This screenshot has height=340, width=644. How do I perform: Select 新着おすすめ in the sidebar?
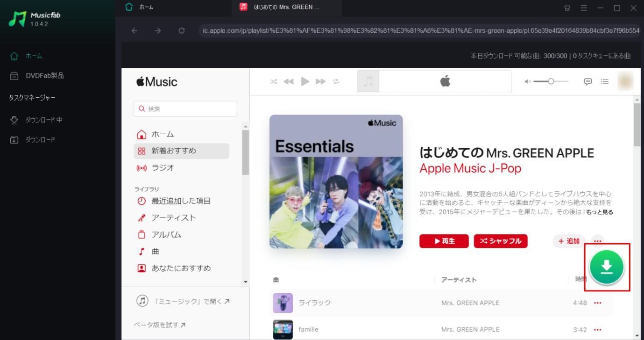[x=181, y=151]
